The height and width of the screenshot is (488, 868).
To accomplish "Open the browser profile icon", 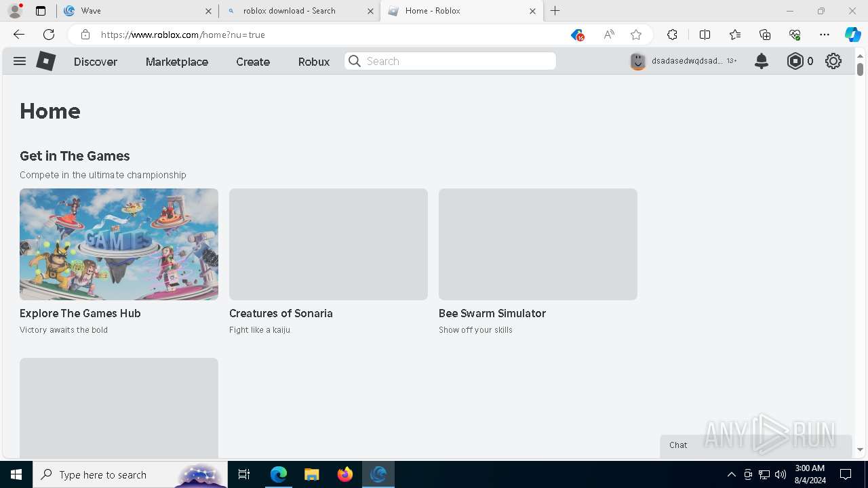I will click(x=15, y=11).
